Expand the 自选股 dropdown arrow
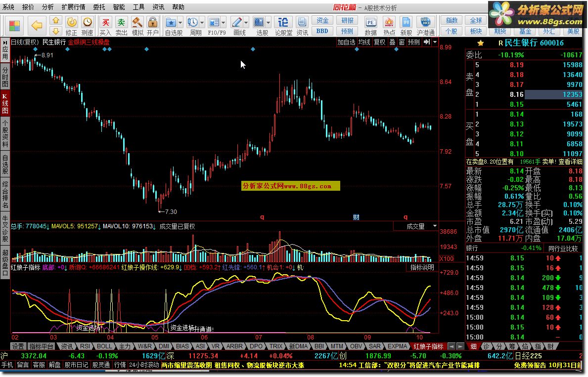The image size is (588, 377). pyautogui.click(x=181, y=23)
